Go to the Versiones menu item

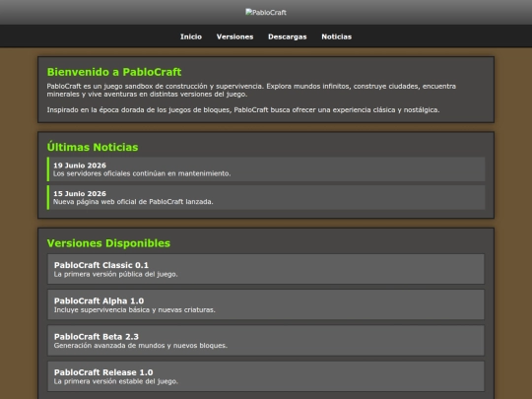234,36
